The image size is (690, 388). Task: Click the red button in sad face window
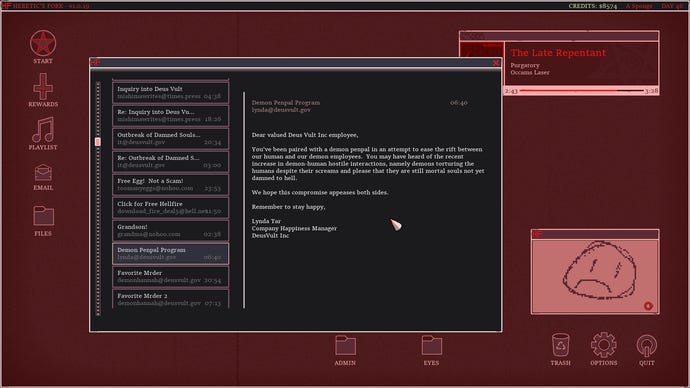648,306
